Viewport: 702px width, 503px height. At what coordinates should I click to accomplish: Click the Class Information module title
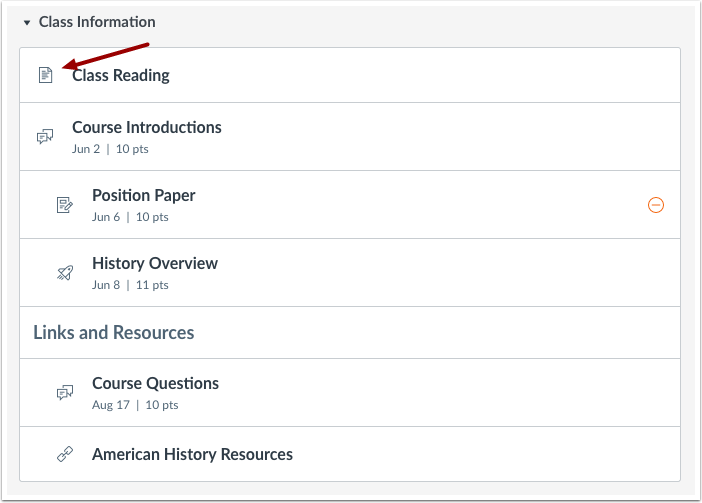pyautogui.click(x=97, y=22)
